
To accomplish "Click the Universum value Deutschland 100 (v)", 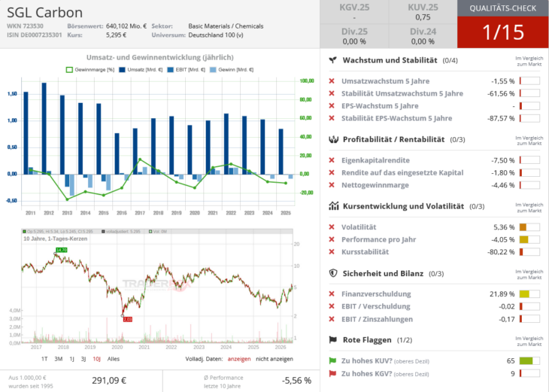I will [216, 35].
